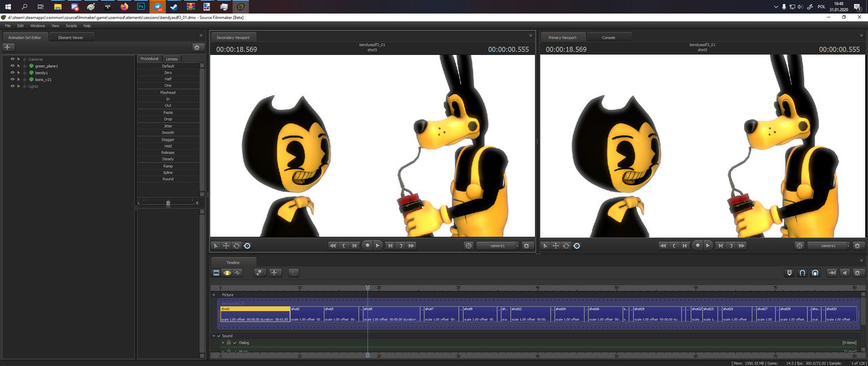
Task: Click record button in Secondary Viewport
Action: click(x=367, y=245)
